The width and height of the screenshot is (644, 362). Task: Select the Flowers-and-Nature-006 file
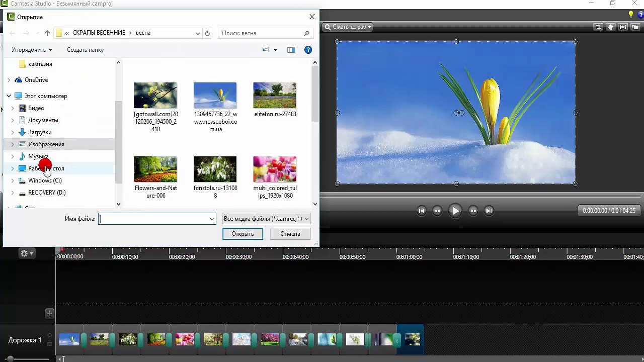[155, 177]
